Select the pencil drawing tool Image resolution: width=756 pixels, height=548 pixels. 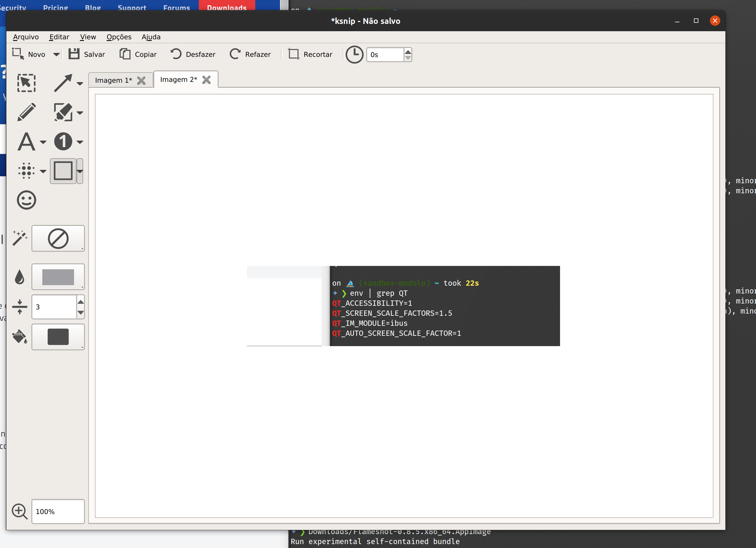coord(27,112)
